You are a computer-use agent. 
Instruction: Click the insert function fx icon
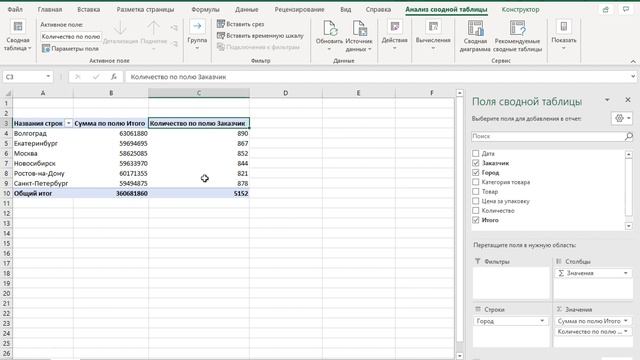(114, 77)
